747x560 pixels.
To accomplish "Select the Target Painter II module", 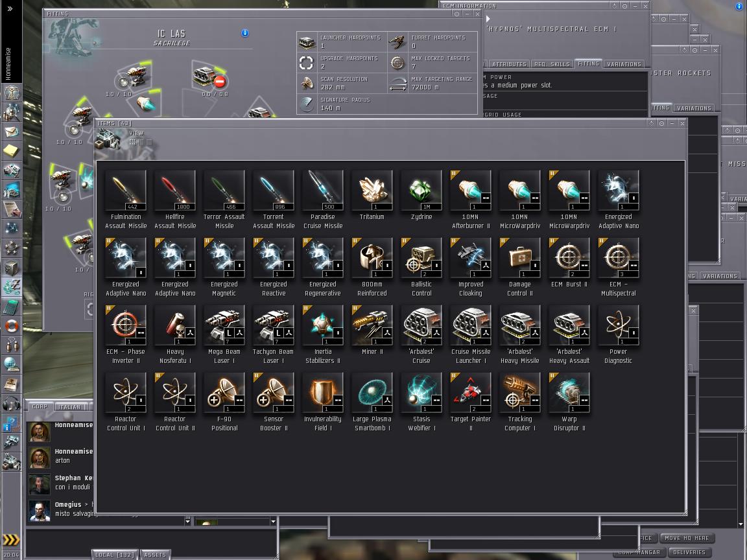I will (x=471, y=403).
